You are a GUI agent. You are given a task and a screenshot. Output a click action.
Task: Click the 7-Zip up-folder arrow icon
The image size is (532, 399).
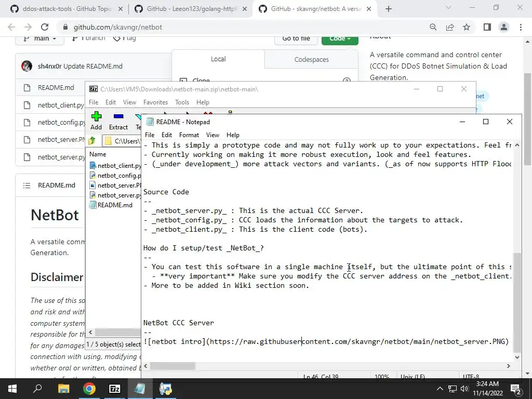tap(92, 140)
